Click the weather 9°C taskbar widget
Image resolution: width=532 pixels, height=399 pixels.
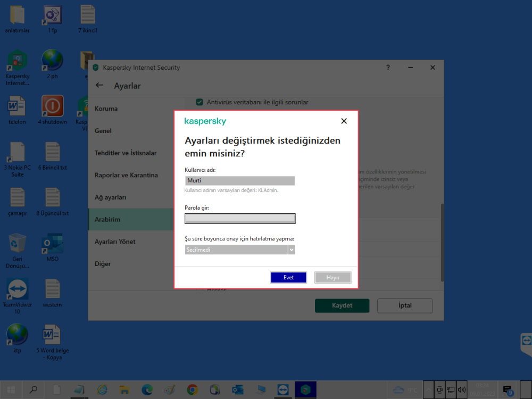(x=405, y=390)
